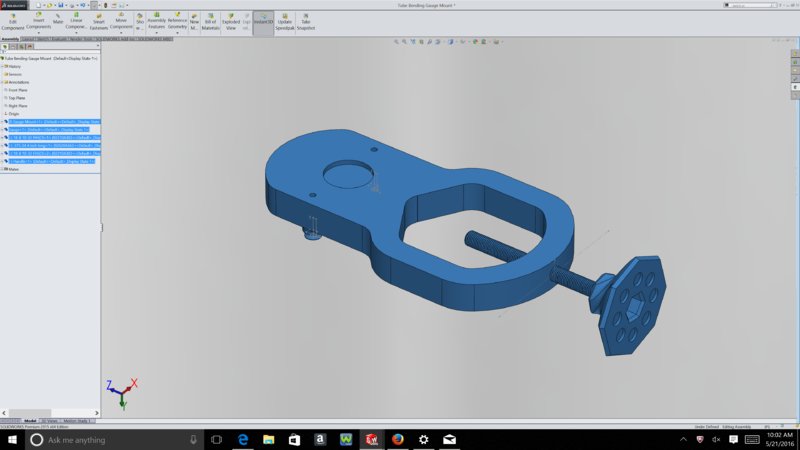
Task: Click Take Snapshot tool
Action: pos(306,22)
